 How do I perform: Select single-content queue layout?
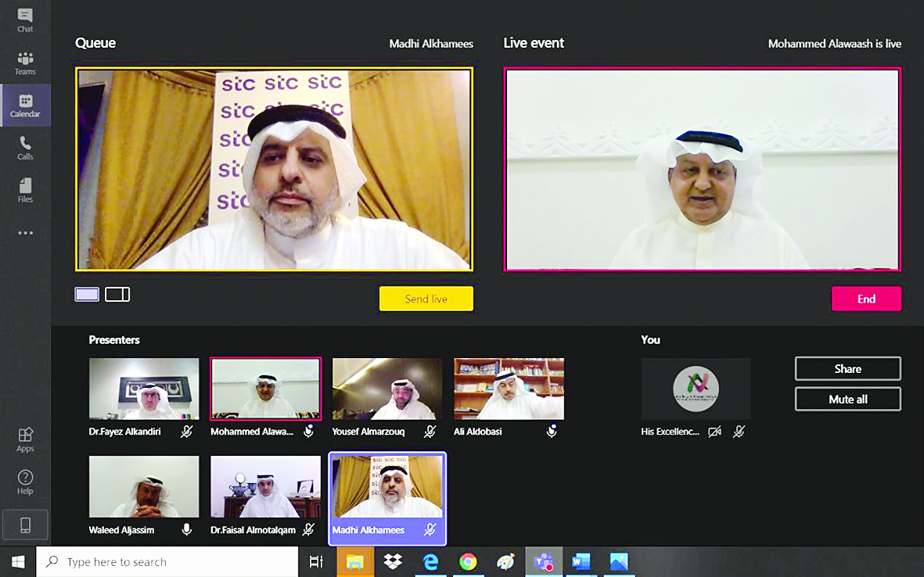point(87,295)
